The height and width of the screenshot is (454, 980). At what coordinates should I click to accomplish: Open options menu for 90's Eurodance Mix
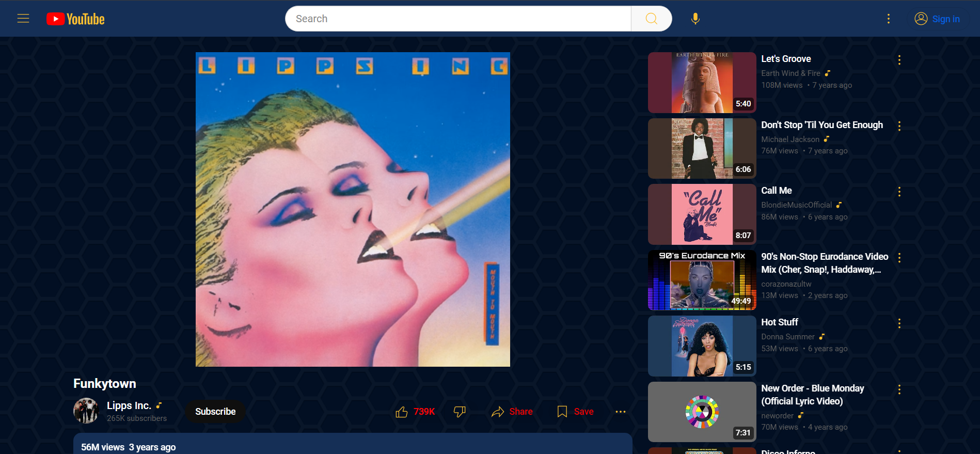click(899, 258)
